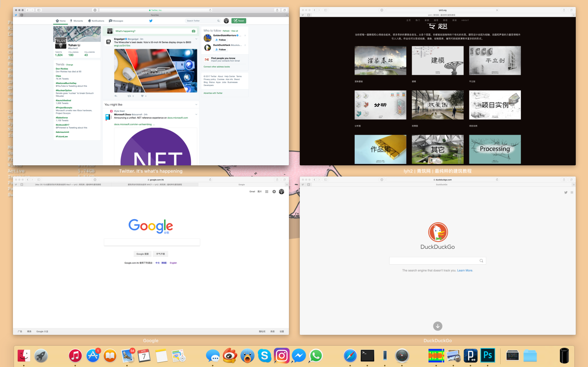Viewport: 588px width, 367px height.
Task: Open the #NationalBurritoDay trend
Action: click(x=66, y=83)
